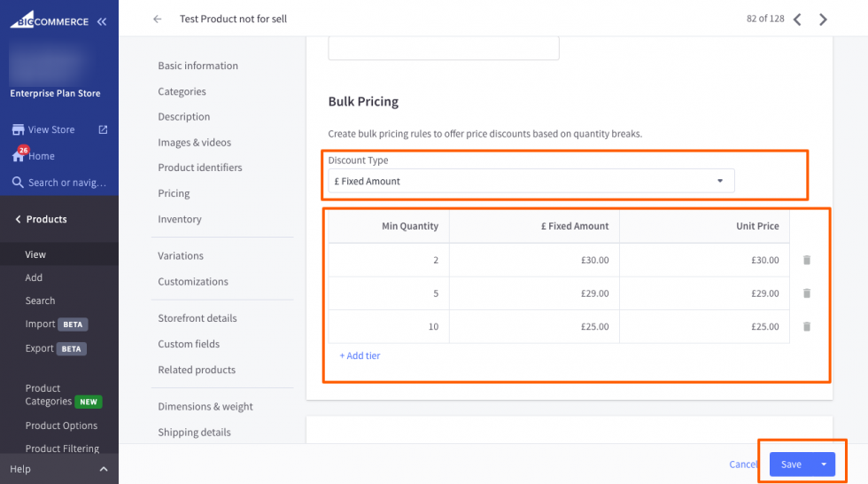Click the back arrow beside product title
This screenshot has height=484, width=868.
pos(158,19)
